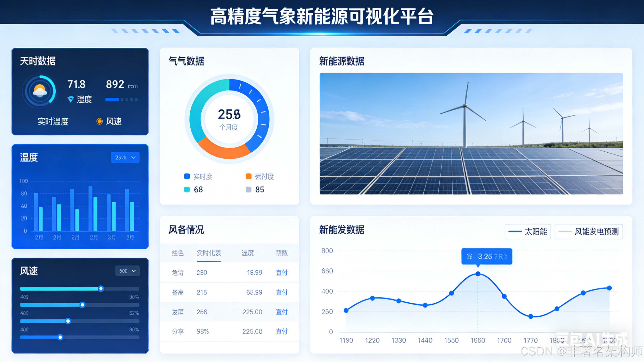Click the blue 实时度 legend square

coord(187,176)
